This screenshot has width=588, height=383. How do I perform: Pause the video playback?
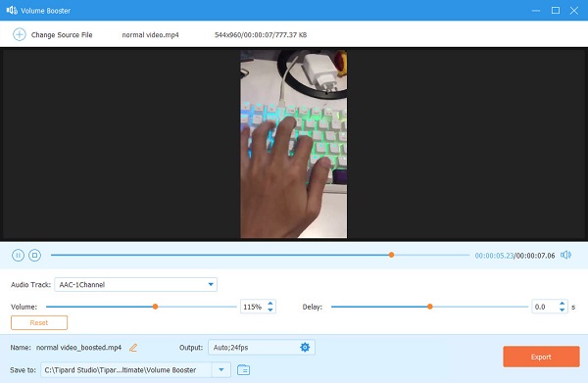coord(18,256)
